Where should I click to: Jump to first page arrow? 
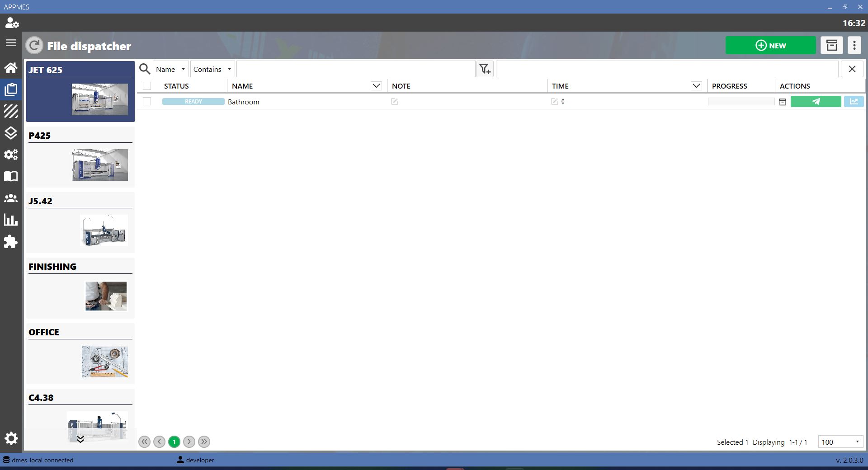click(145, 442)
